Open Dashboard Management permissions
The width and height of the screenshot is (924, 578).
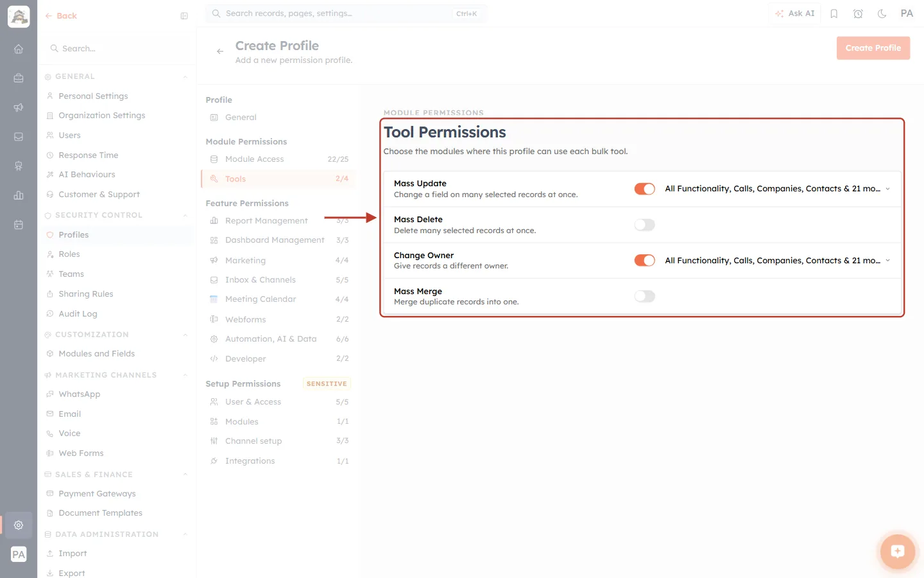pyautogui.click(x=278, y=240)
